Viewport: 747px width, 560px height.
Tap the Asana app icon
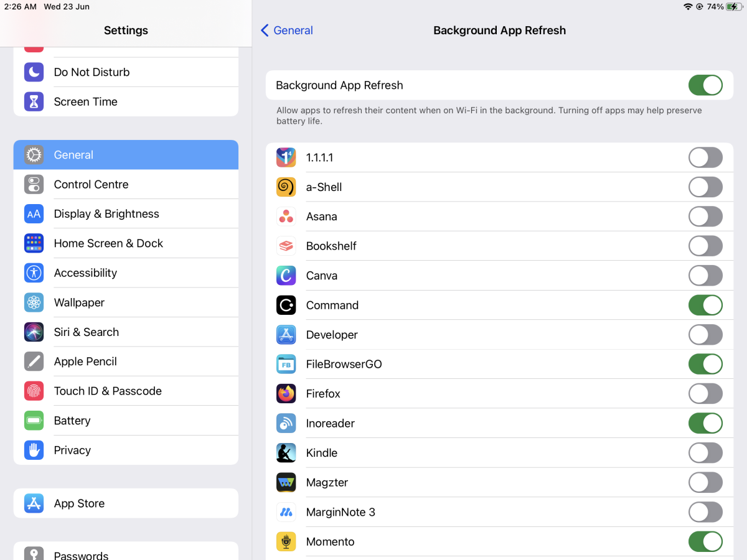click(286, 217)
